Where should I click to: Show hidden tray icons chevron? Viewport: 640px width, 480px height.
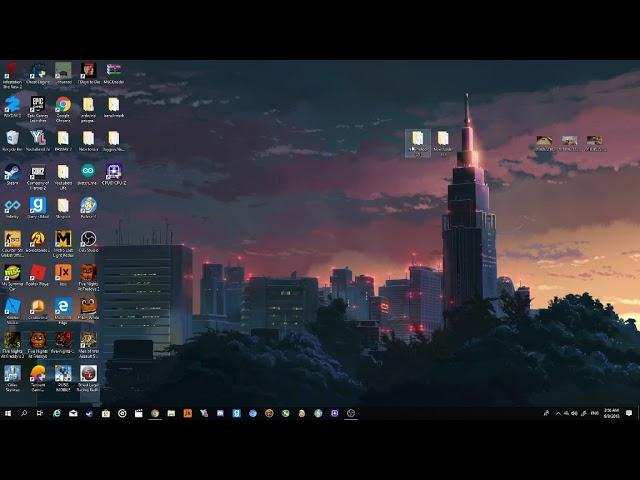[x=558, y=413]
